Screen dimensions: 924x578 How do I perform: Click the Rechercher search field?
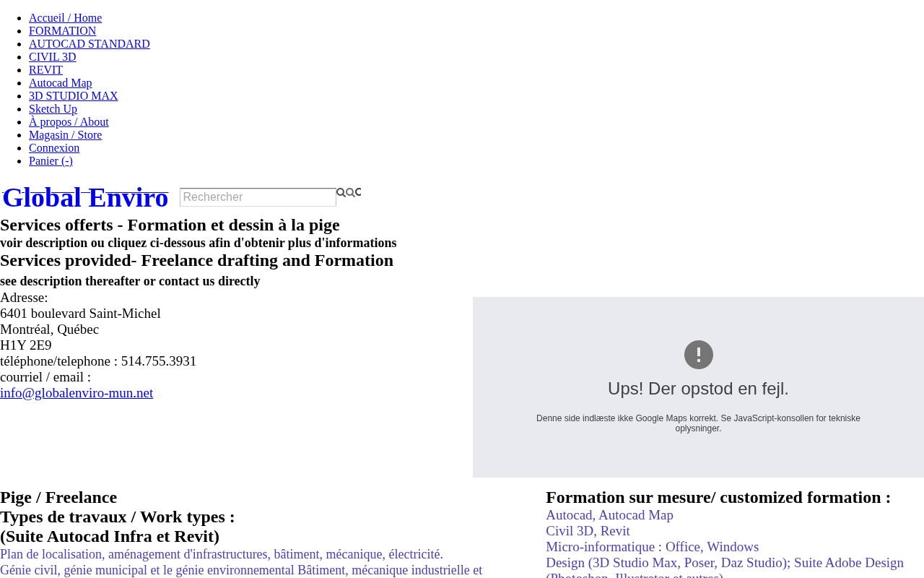258,197
